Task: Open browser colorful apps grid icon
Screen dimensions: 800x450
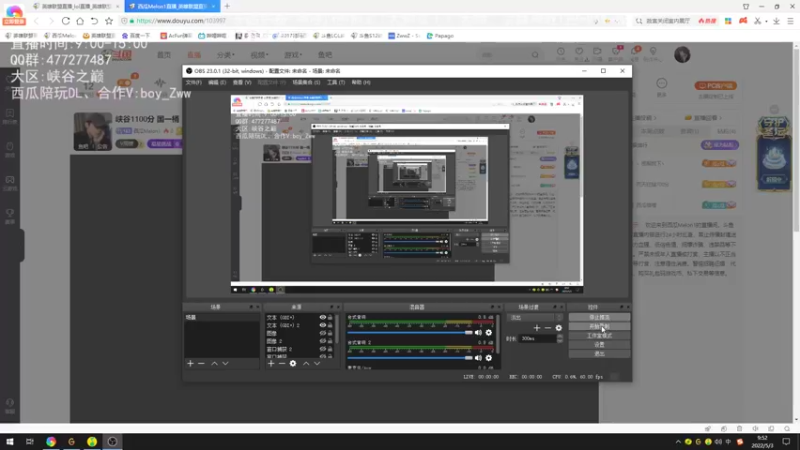Action: 728,21
